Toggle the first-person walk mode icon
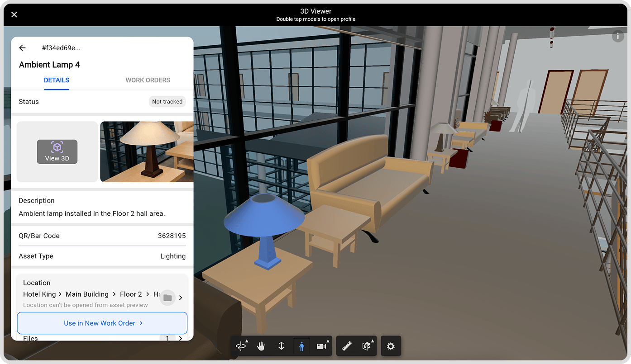Viewport: 631px width, 364px height. click(x=301, y=346)
